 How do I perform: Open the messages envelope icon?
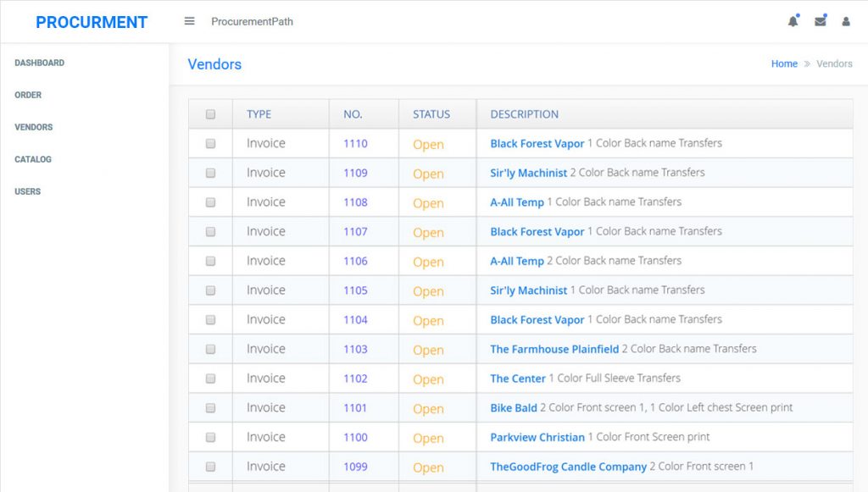point(820,21)
